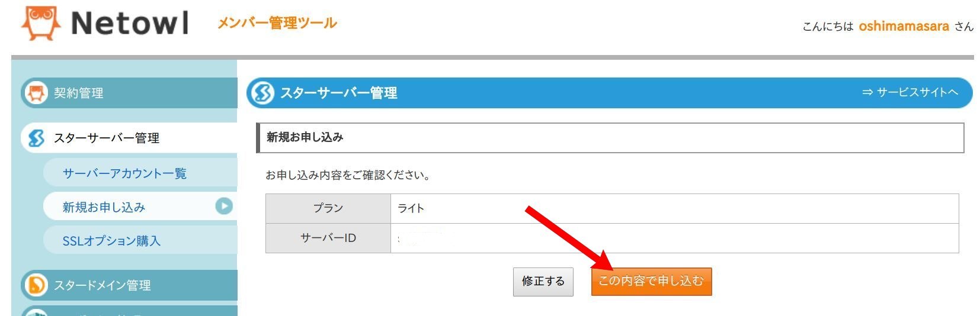The width and height of the screenshot is (980, 316).
Task: Click the ライト plan value cell
Action: click(x=674, y=208)
